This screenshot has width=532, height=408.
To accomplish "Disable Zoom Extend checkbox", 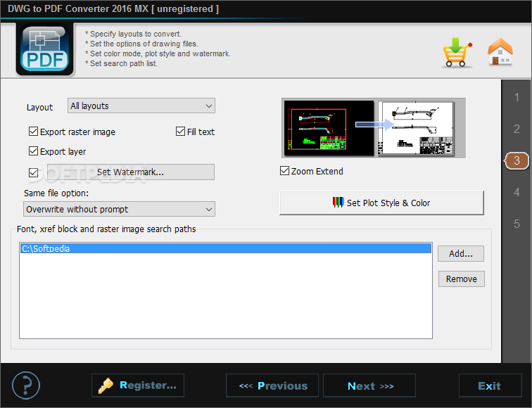I will point(284,171).
